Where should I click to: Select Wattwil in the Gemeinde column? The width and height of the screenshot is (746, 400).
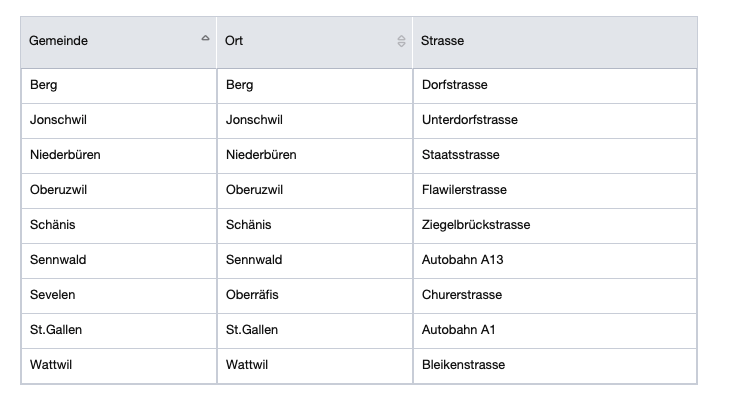click(51, 365)
